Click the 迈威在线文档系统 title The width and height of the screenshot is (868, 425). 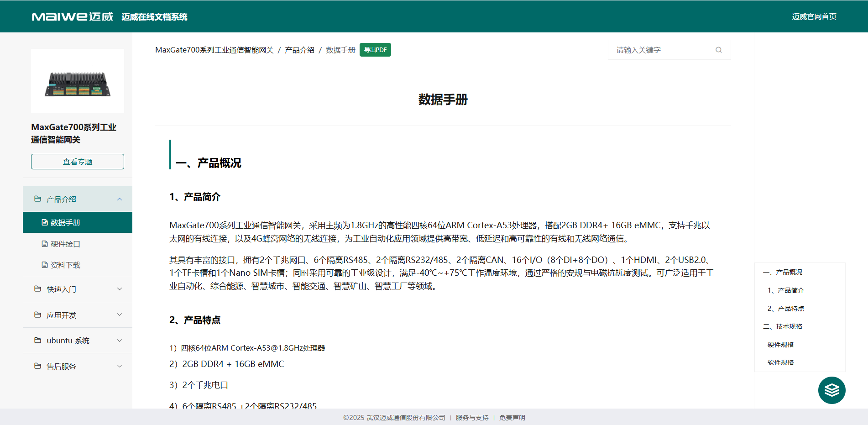pyautogui.click(x=154, y=17)
